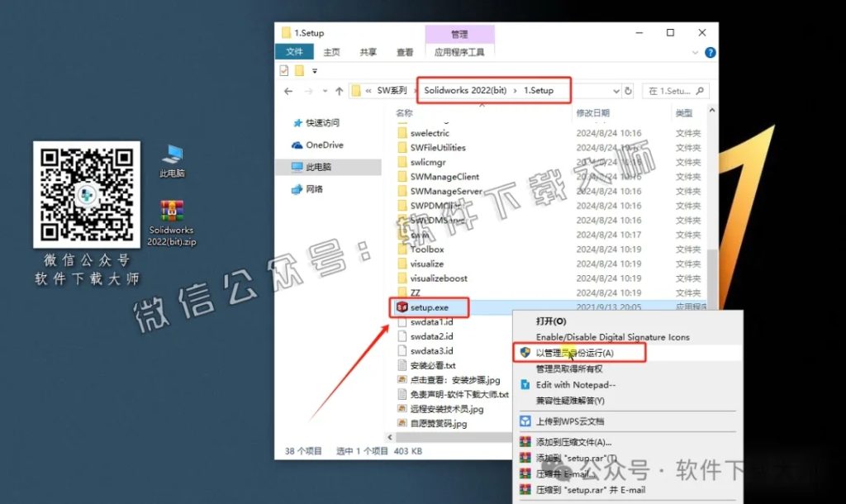Open setup.exe with Notepad++ icon
The width and height of the screenshot is (846, 504).
[x=525, y=384]
